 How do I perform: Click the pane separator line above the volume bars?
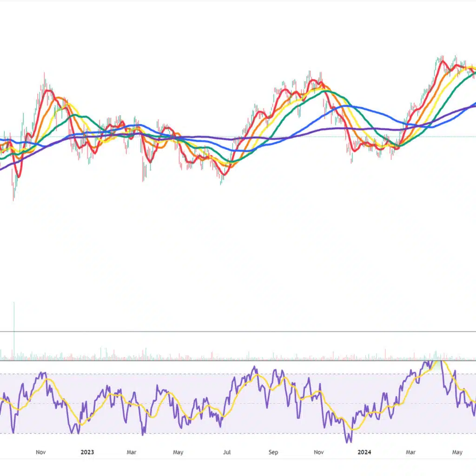click(238, 331)
